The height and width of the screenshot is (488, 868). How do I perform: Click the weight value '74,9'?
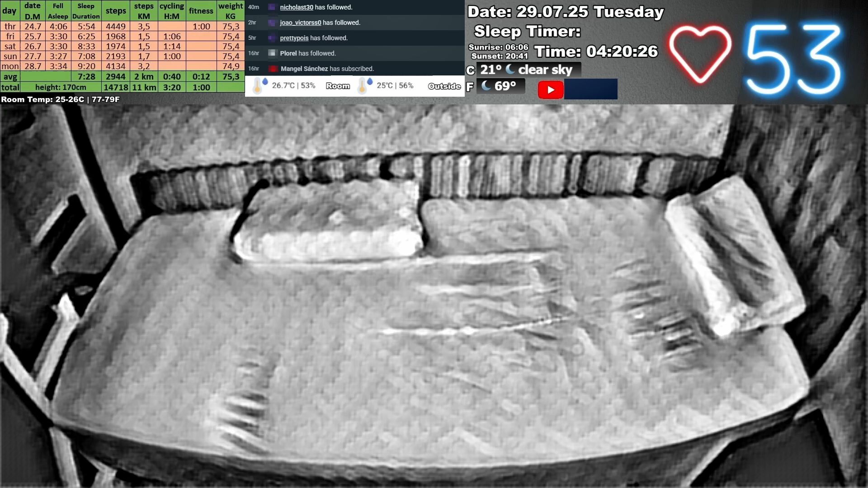231,66
